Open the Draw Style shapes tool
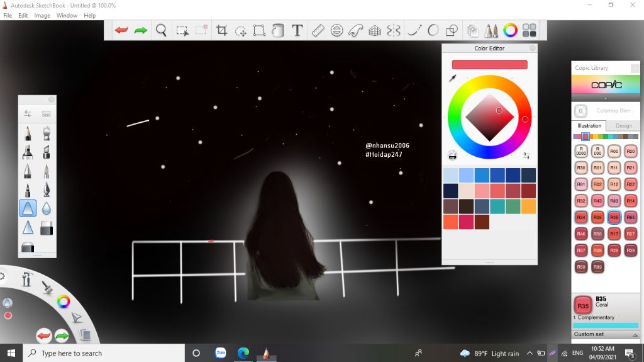This screenshot has height=362, width=644. (x=452, y=30)
